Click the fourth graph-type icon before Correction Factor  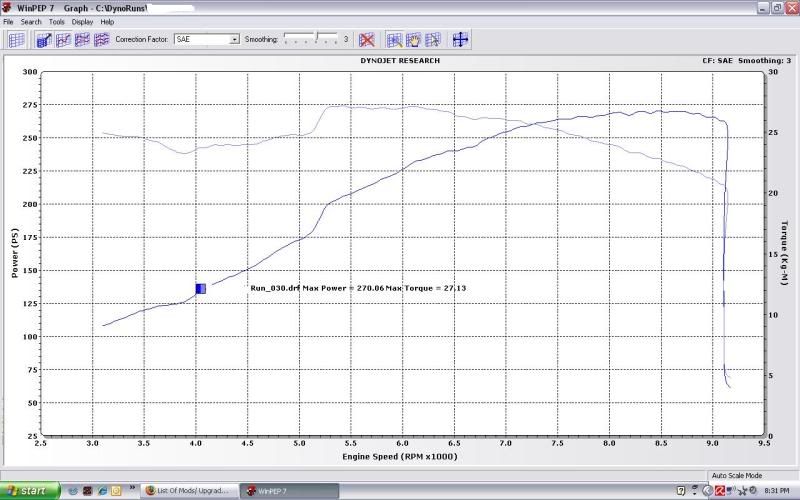tap(101, 40)
